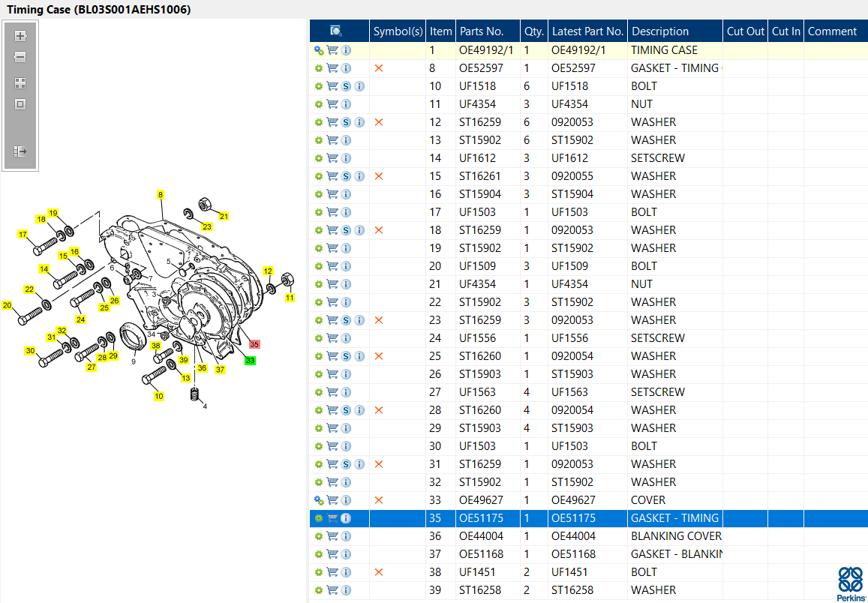Add item 36 BLANKING COVER to cart

click(332, 536)
